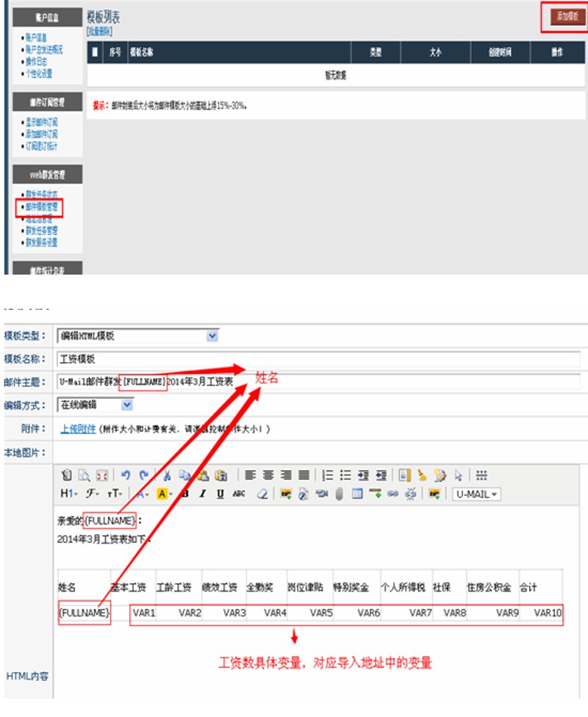Screen dimensions: 588x717
Task: Click the paperclip attachment icon in toolbar
Action: pyautogui.click(x=339, y=494)
